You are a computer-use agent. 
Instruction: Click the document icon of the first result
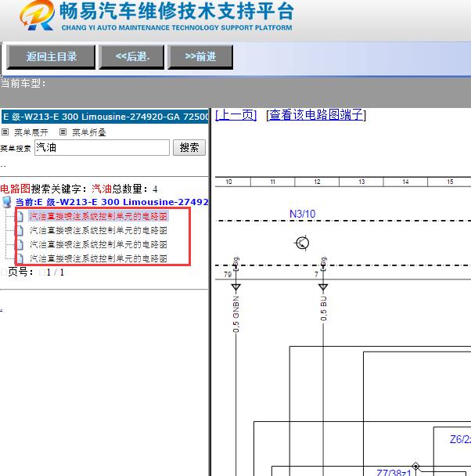pos(20,216)
